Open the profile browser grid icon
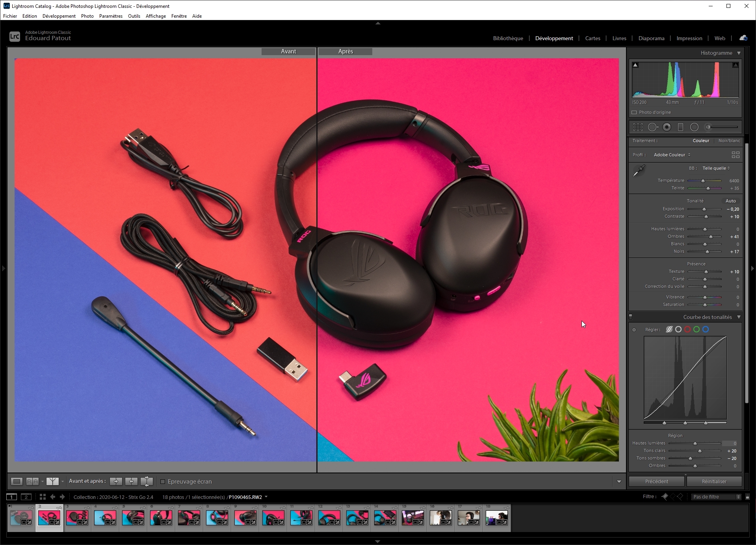756x545 pixels. pyautogui.click(x=736, y=155)
